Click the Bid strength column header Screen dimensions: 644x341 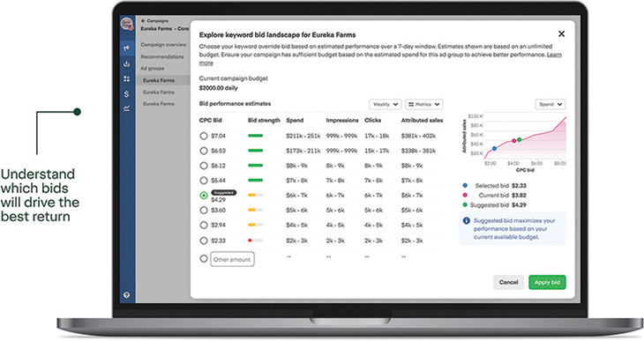pyautogui.click(x=264, y=120)
